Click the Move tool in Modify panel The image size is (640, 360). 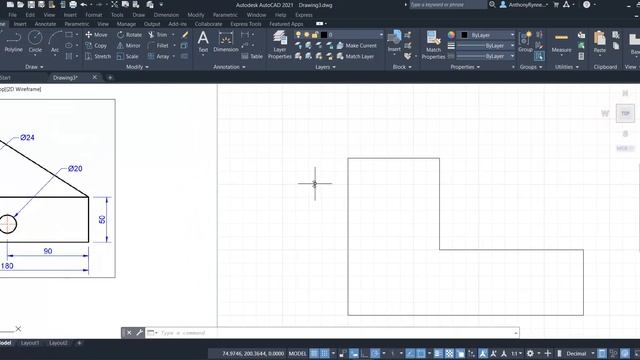point(96,35)
